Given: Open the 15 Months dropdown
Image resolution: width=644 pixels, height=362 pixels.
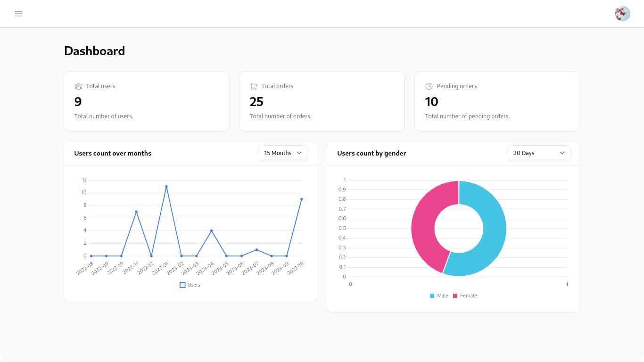Looking at the screenshot, I should (283, 153).
